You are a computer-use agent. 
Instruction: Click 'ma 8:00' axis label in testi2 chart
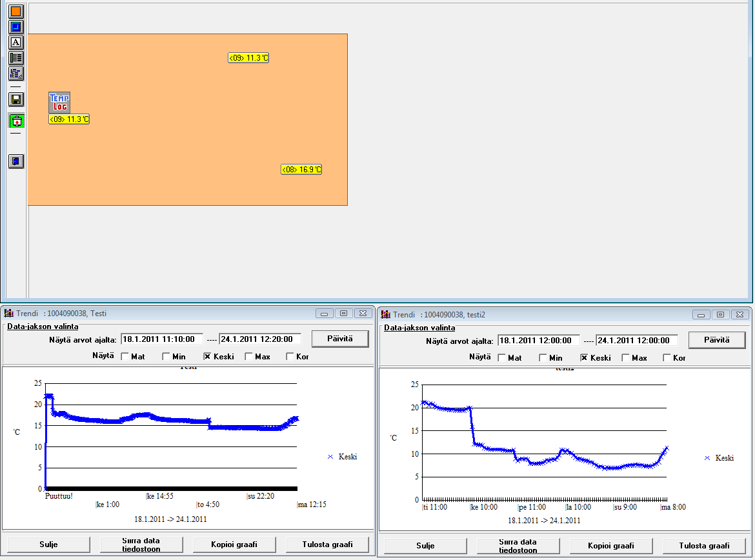(674, 507)
